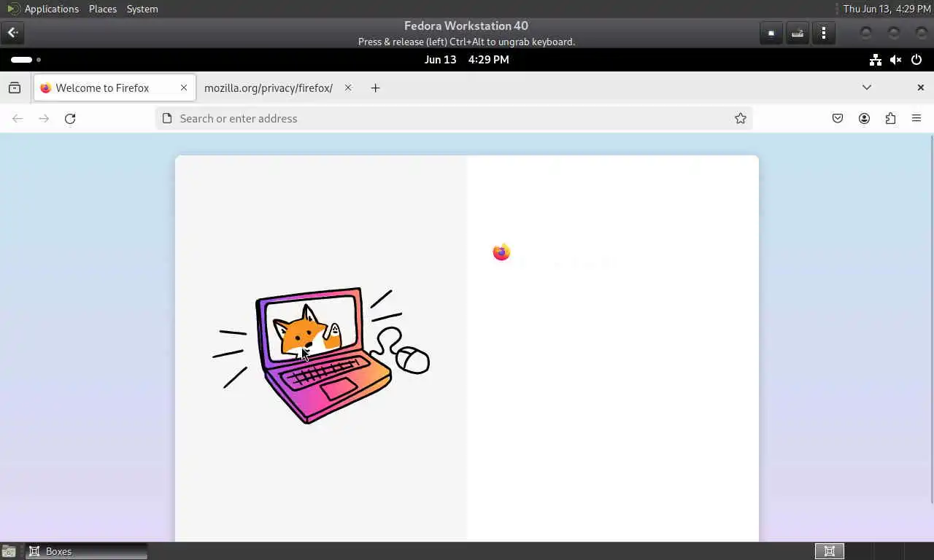The width and height of the screenshot is (934, 560).
Task: Reload the current page
Action: point(70,118)
